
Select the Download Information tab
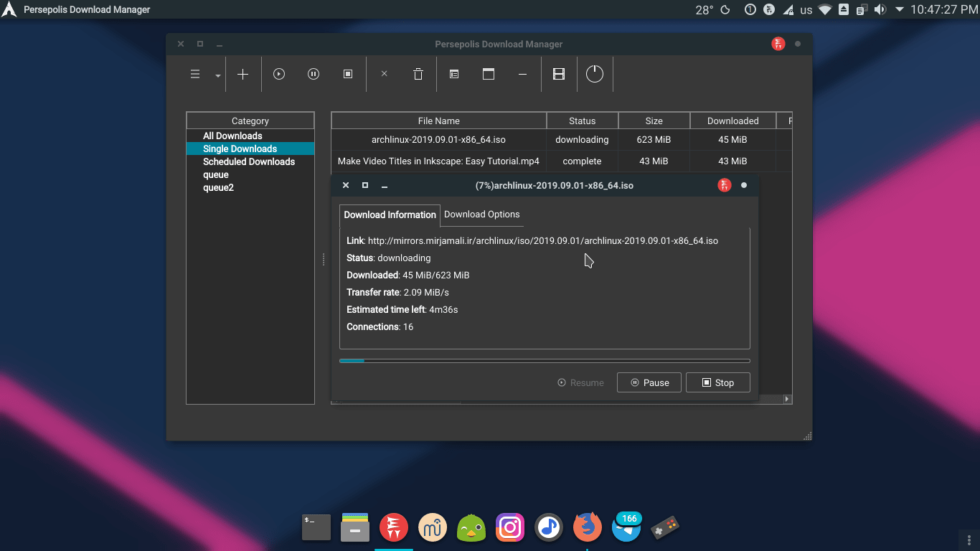point(390,215)
